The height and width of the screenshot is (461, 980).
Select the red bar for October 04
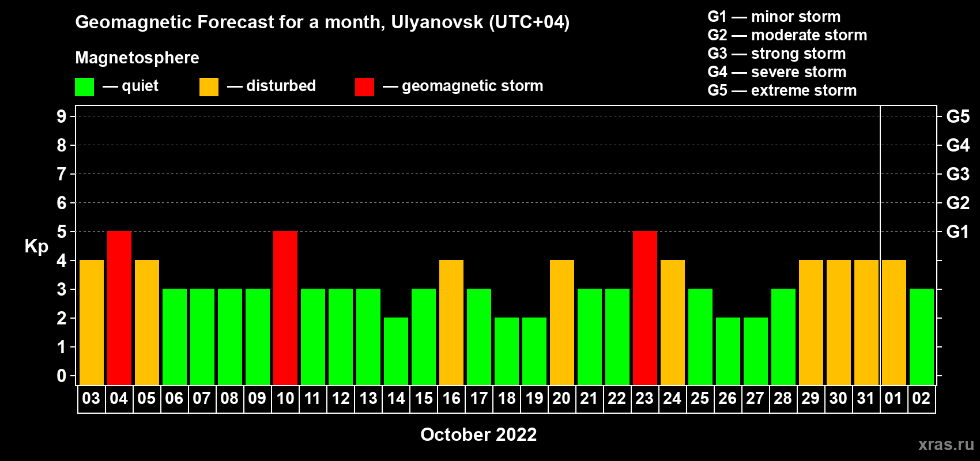[119, 308]
